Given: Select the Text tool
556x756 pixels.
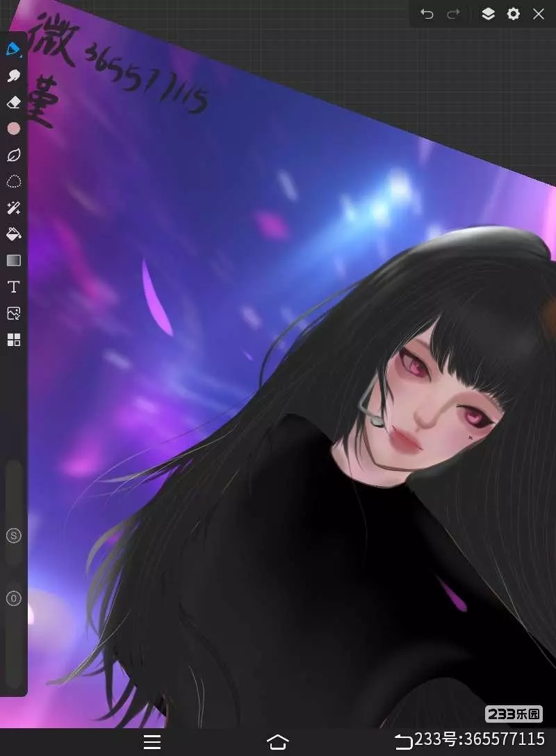Looking at the screenshot, I should coord(13,287).
